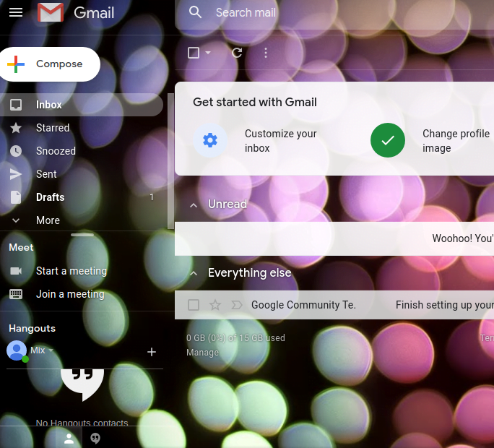Click the Inbox tray icon
494x448 pixels.
16,105
